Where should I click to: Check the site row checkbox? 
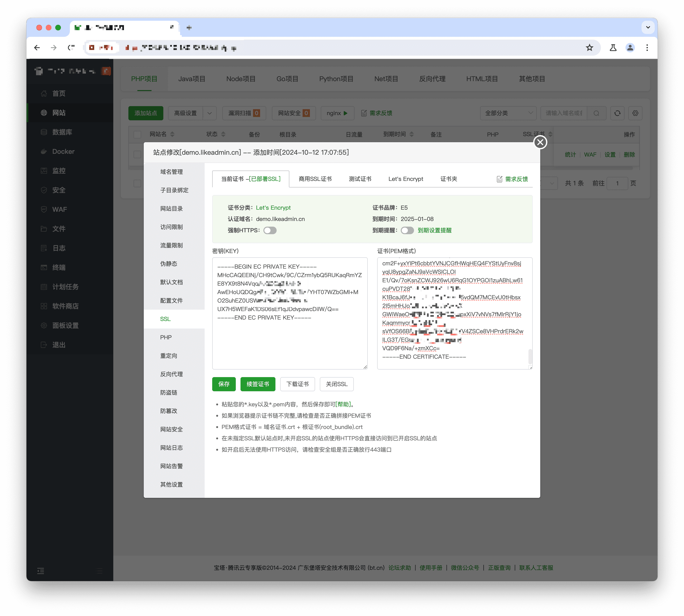[137, 154]
